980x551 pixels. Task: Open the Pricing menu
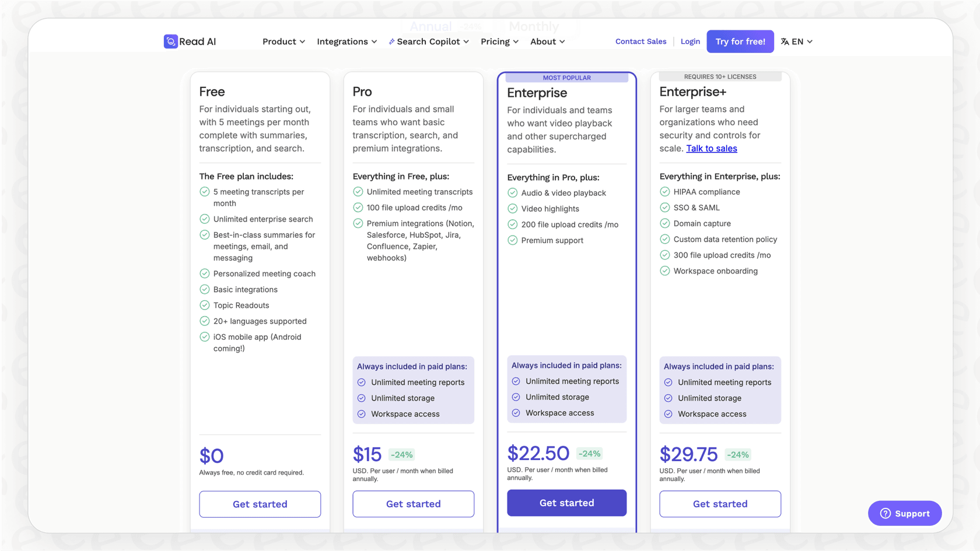499,41
